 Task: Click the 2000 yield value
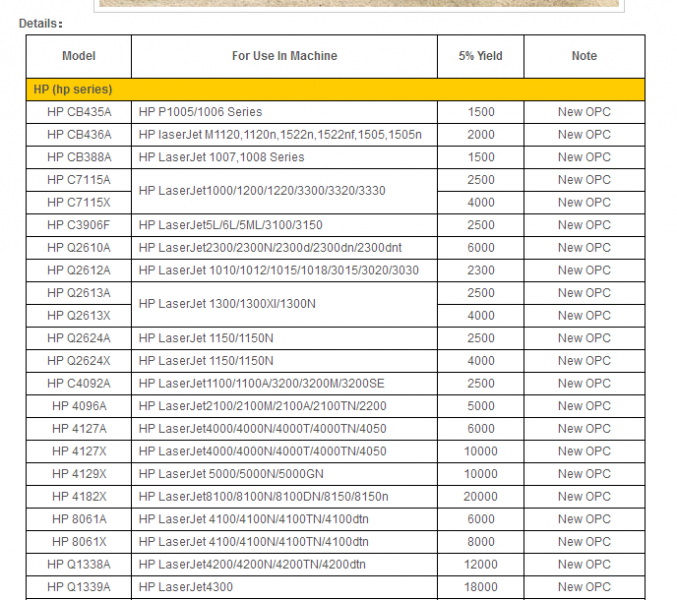pyautogui.click(x=481, y=135)
